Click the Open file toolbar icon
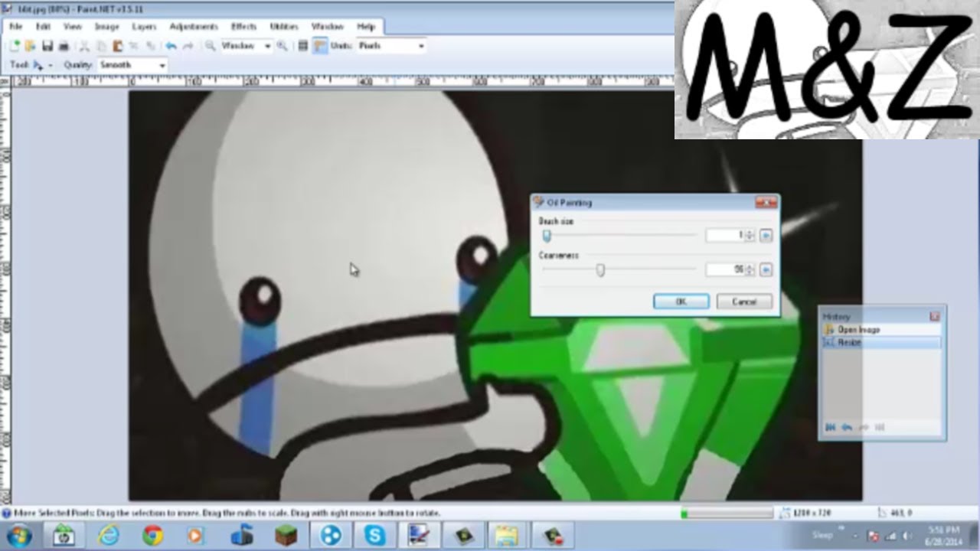 point(31,46)
